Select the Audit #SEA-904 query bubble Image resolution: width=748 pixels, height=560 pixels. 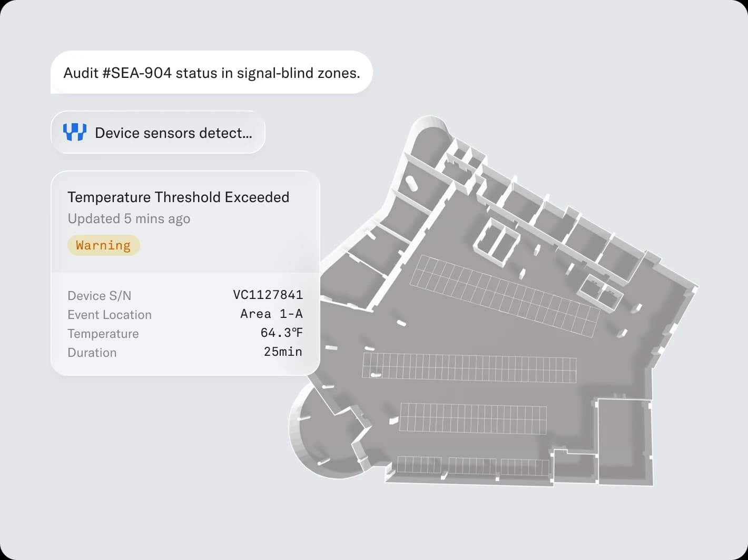pos(212,73)
